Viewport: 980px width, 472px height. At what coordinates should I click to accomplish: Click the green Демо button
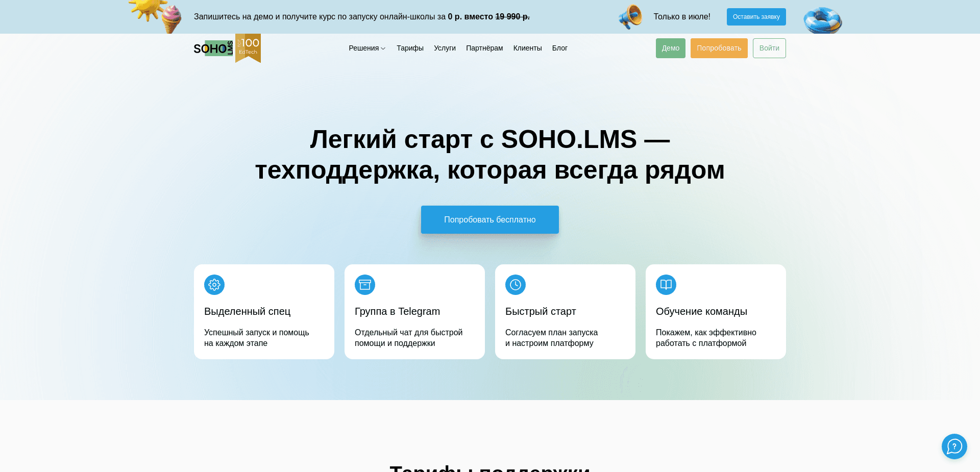670,48
